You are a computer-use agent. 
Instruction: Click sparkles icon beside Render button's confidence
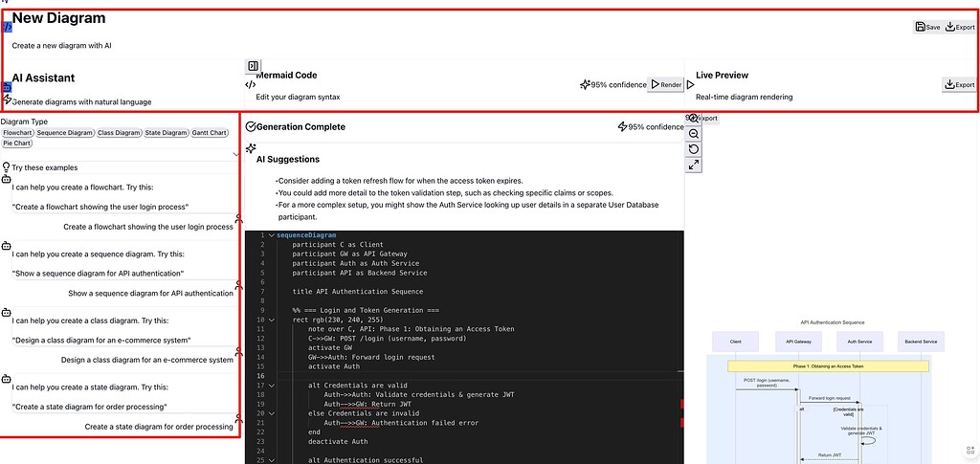pos(585,84)
